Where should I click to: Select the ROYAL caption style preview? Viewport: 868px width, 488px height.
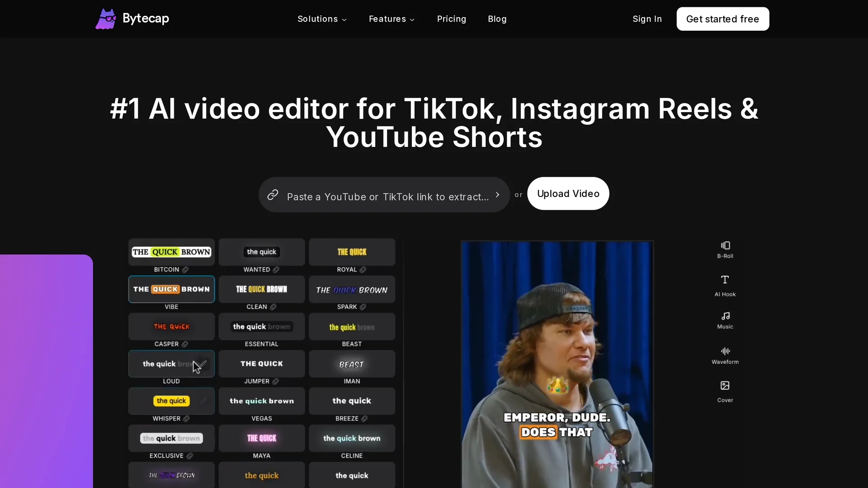(352, 252)
